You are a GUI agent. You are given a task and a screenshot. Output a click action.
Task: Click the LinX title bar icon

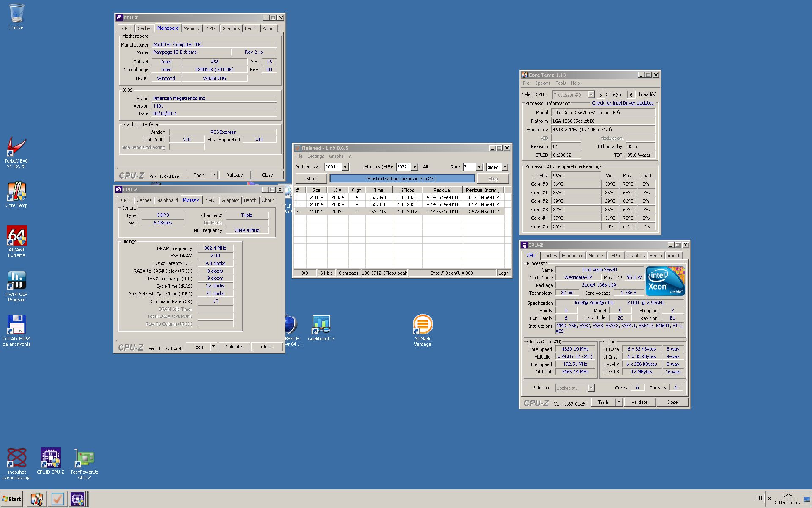(297, 148)
